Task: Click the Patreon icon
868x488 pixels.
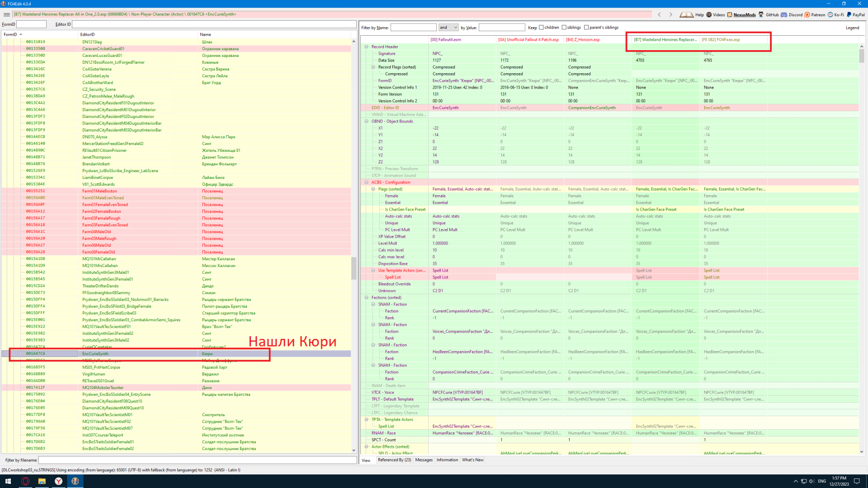Action: pos(807,14)
